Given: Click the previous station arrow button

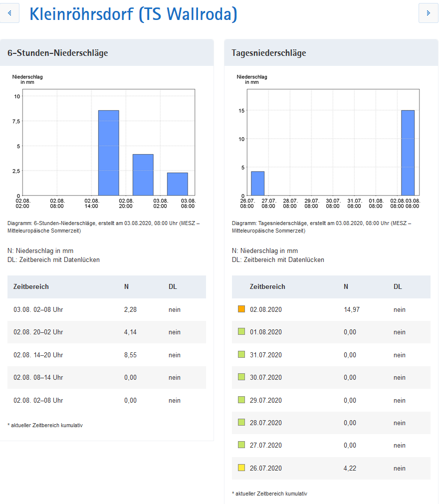Looking at the screenshot, I should click(9, 13).
